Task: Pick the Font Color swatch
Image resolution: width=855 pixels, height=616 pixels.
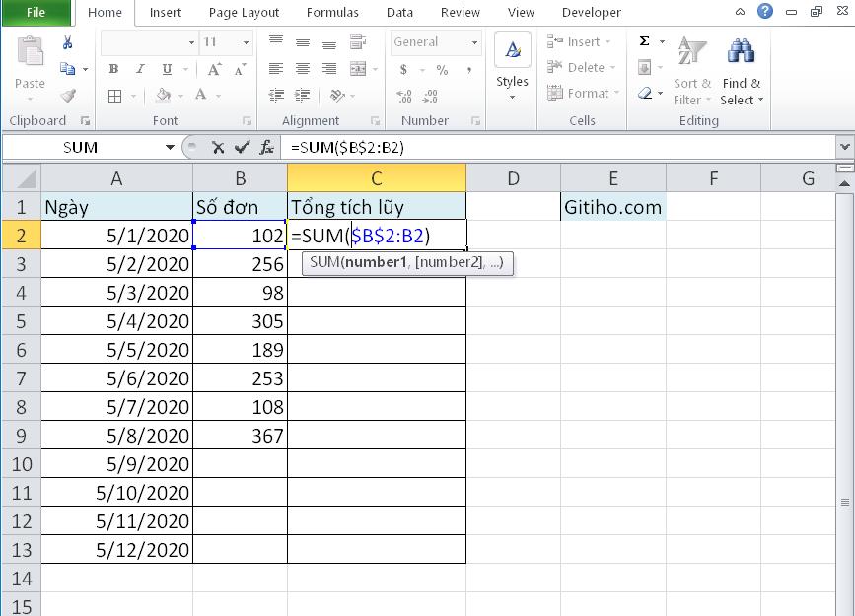Action: pos(201,94)
